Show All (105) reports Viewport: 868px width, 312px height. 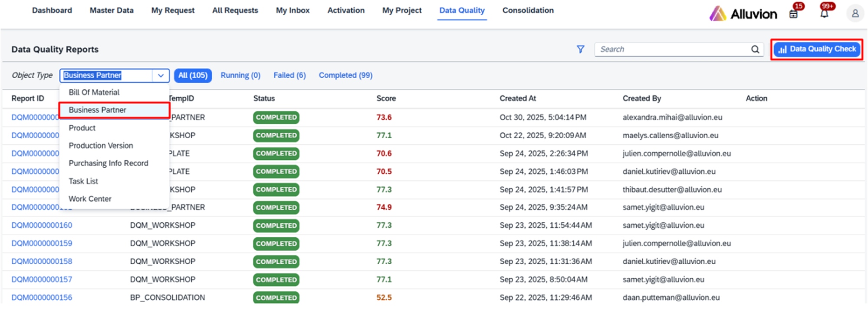coord(193,76)
